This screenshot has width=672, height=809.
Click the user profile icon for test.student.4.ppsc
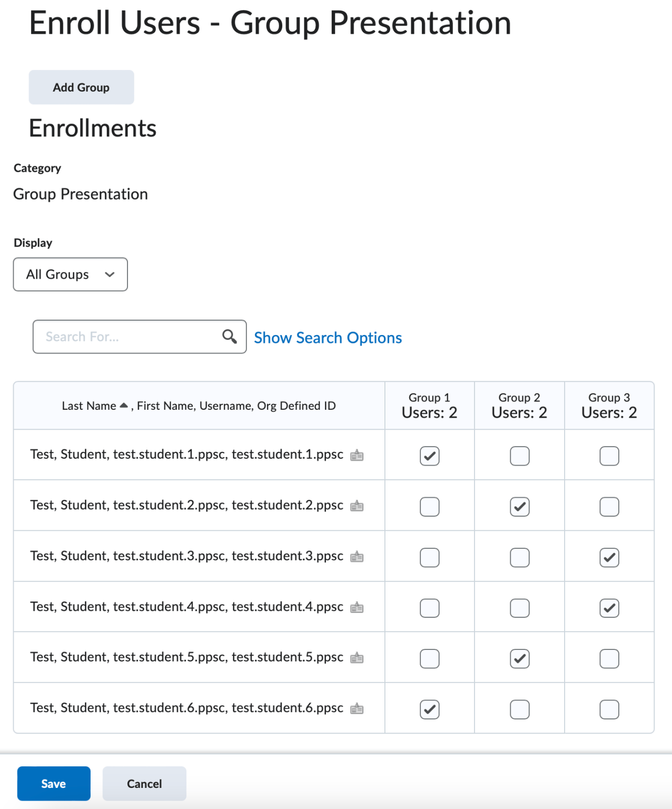(357, 607)
